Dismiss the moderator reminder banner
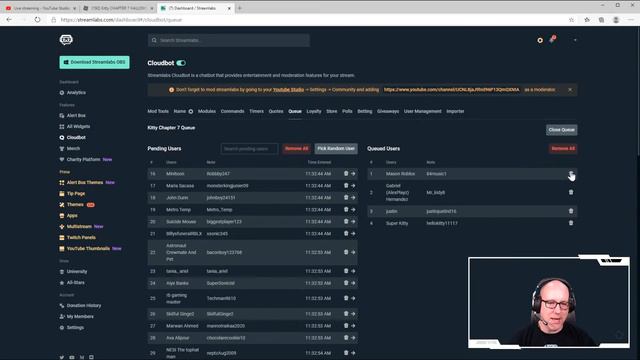 pos(570,90)
